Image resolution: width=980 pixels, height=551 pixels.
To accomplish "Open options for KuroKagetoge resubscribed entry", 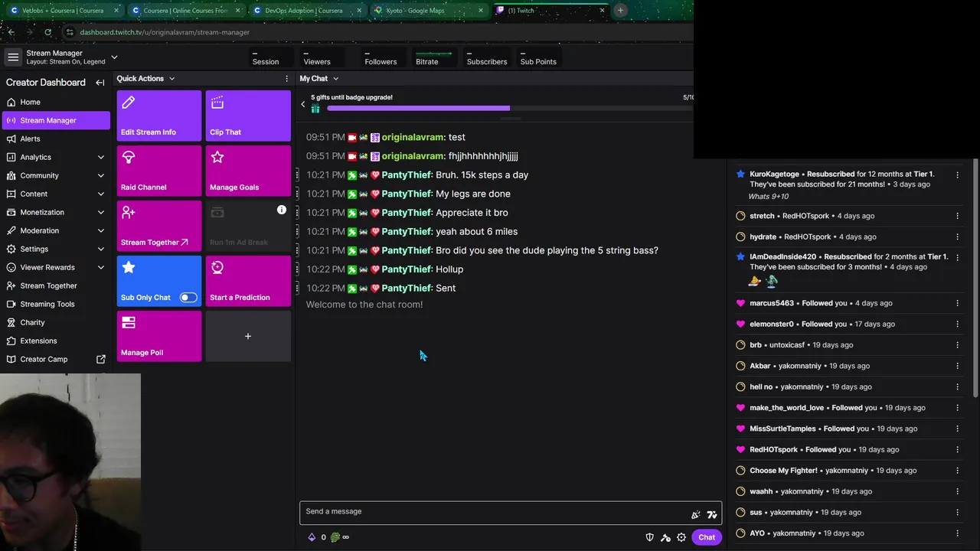I will [957, 174].
